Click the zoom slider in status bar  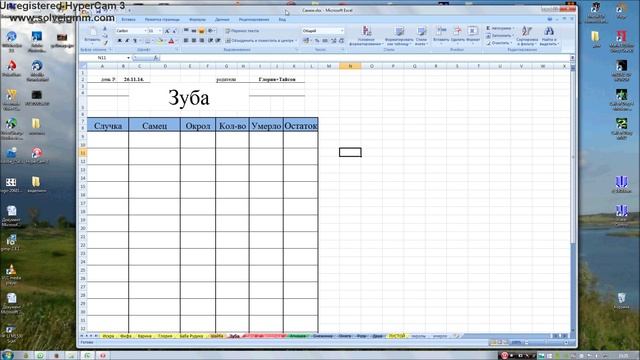[x=546, y=342]
